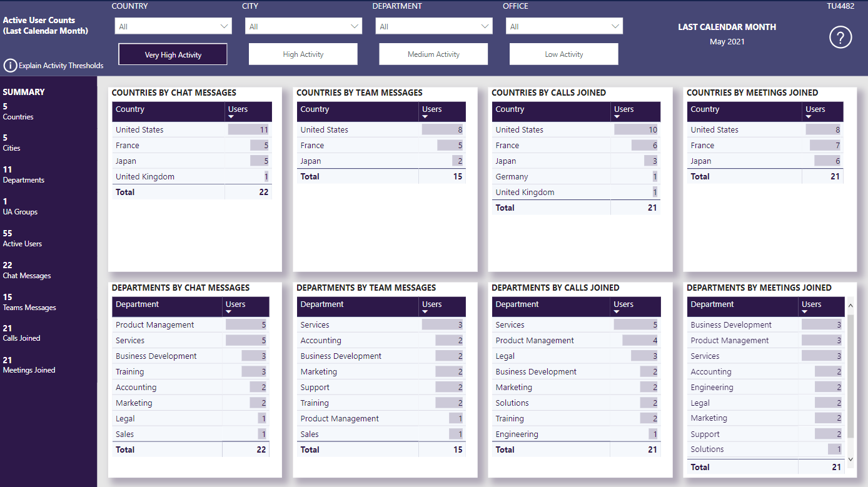Click the 22 Chat Messages summary card
This screenshot has width=868, height=487.
point(27,270)
